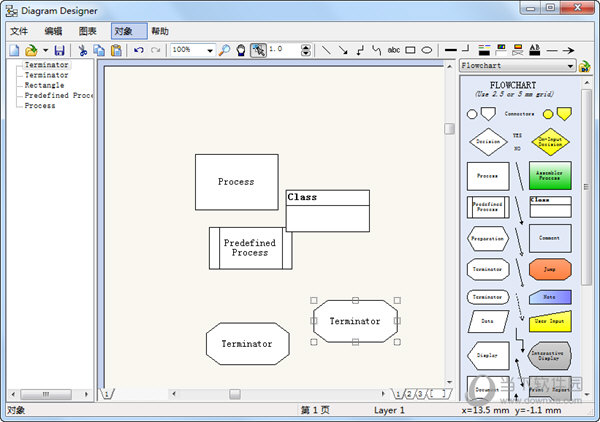Open the 图表 menu
The height and width of the screenshot is (422, 600).
click(88, 31)
